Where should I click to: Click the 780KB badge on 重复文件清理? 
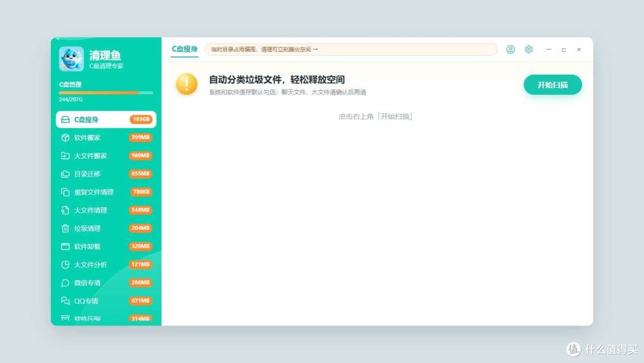[141, 192]
